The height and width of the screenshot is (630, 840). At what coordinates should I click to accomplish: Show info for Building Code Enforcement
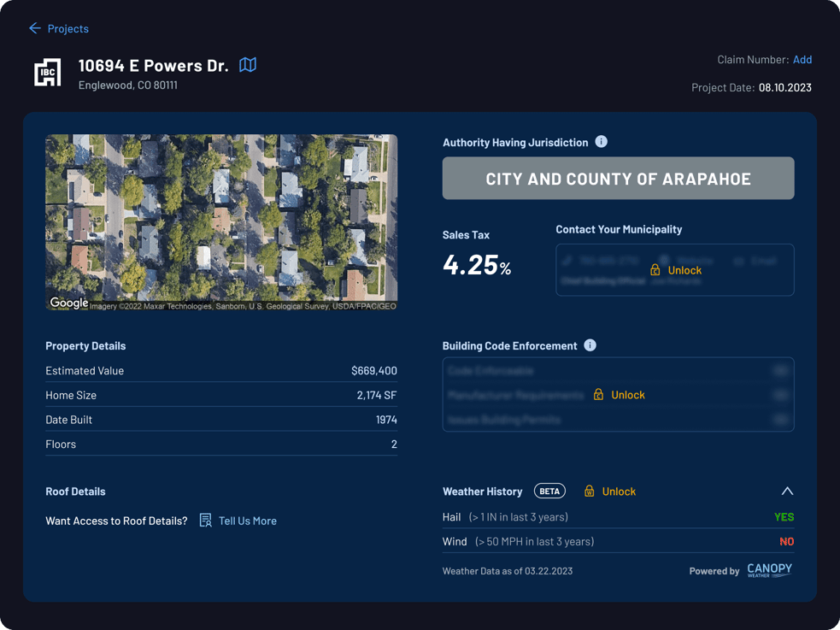[x=590, y=345]
